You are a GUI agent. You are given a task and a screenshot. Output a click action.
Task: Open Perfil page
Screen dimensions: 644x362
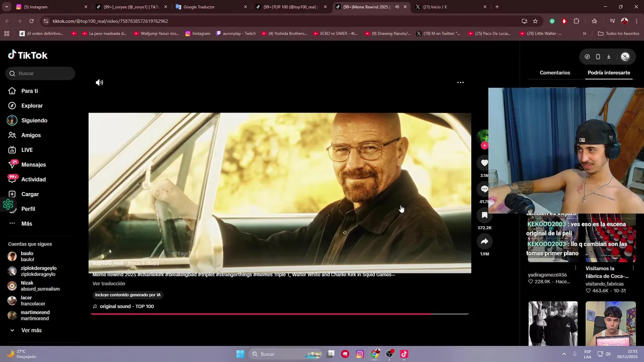(x=28, y=209)
